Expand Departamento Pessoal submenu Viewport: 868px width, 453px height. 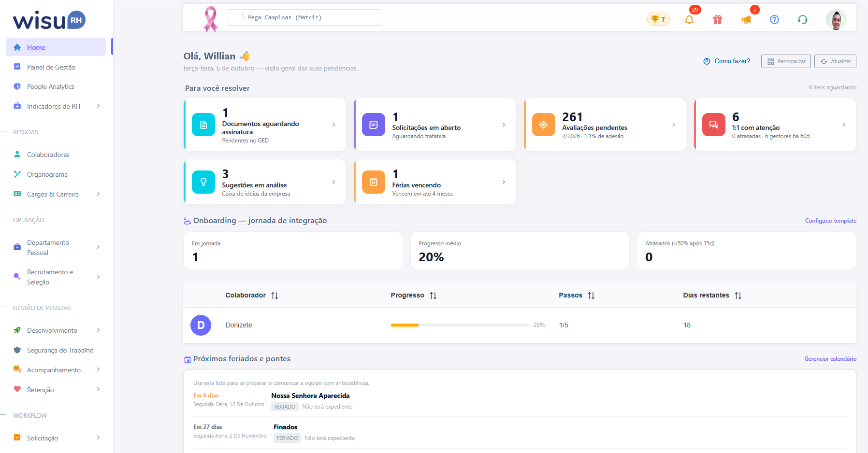(x=98, y=247)
